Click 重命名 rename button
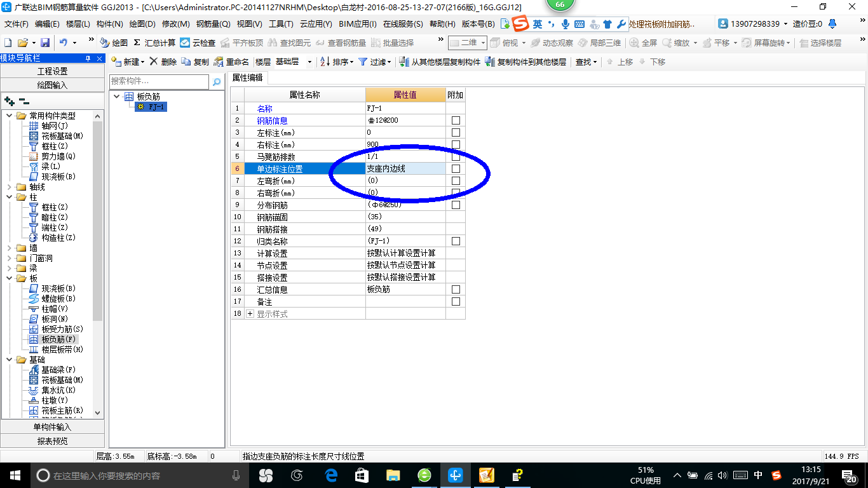 pyautogui.click(x=232, y=62)
